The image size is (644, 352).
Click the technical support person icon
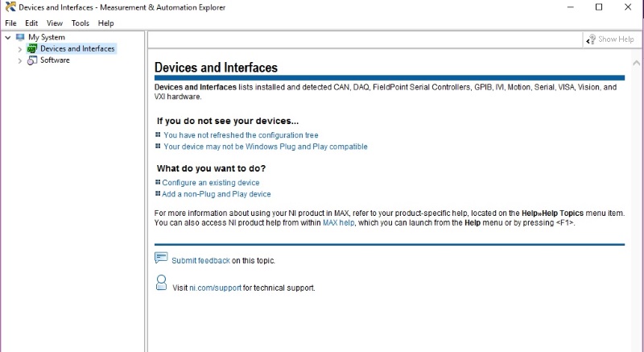pyautogui.click(x=161, y=283)
